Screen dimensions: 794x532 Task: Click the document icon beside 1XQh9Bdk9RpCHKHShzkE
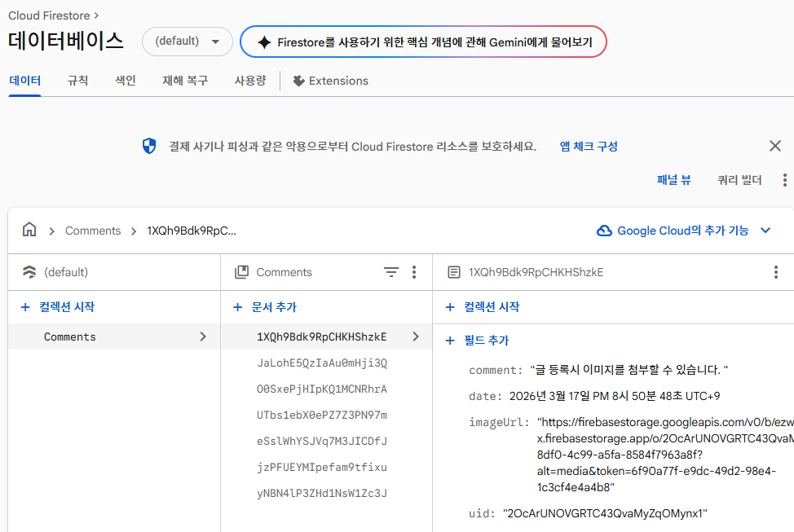pyautogui.click(x=454, y=272)
